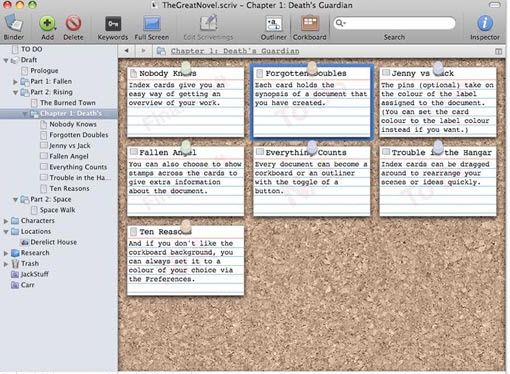Click the Characters folder icon
The image size is (510, 374).
click(x=15, y=221)
